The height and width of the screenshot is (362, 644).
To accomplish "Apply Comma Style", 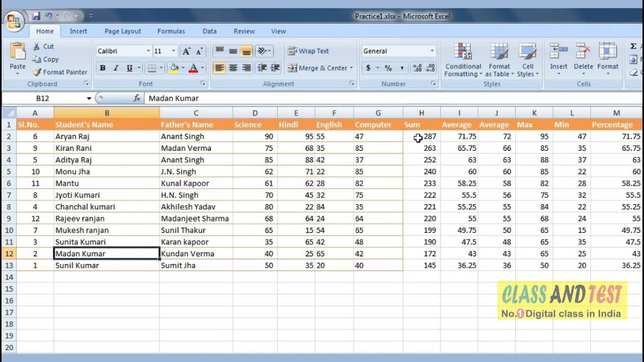I will 401,68.
